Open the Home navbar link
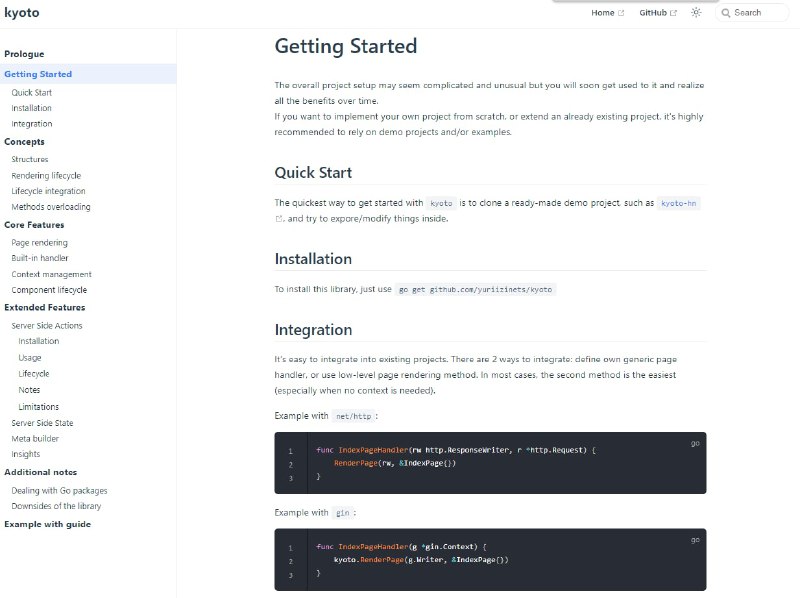The image size is (800, 598). 602,13
